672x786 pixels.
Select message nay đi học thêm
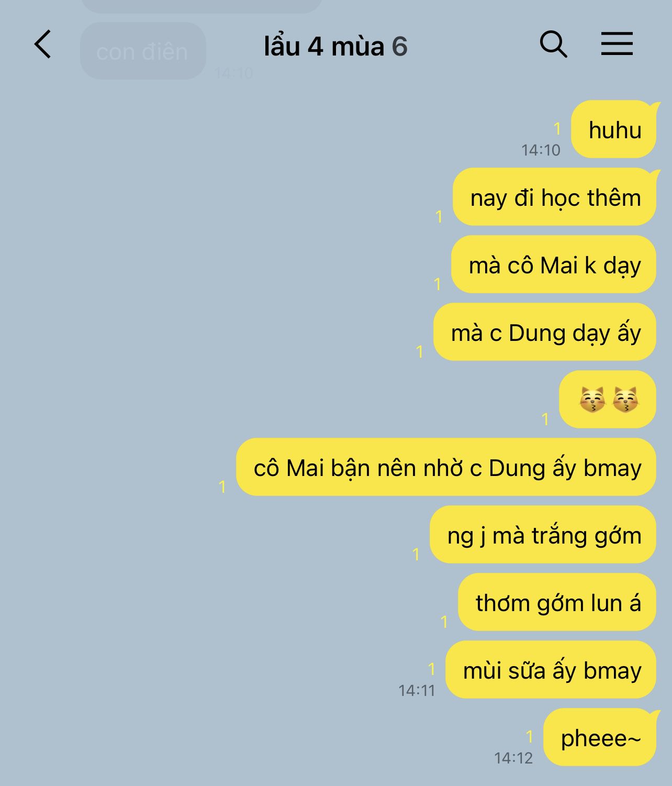tap(554, 197)
